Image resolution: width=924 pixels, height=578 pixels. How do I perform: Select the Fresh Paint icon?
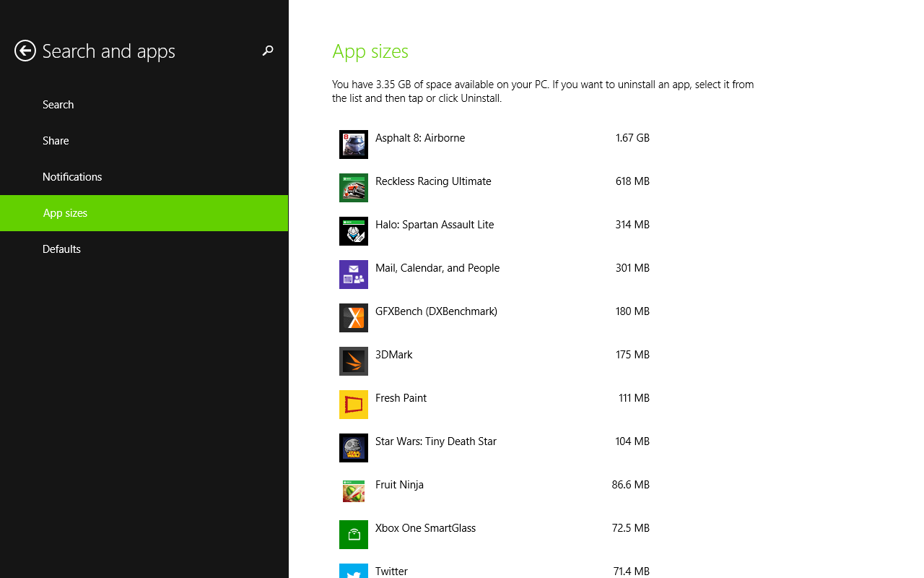354,405
